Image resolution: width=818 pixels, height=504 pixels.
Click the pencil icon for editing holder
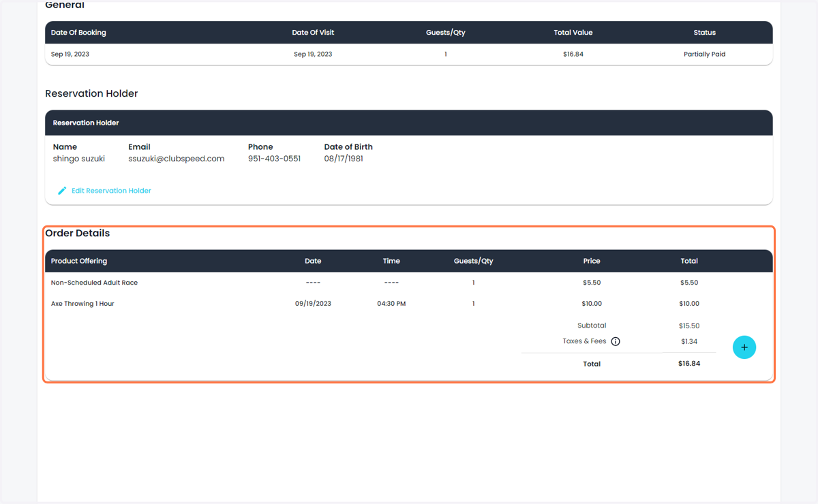(x=62, y=191)
